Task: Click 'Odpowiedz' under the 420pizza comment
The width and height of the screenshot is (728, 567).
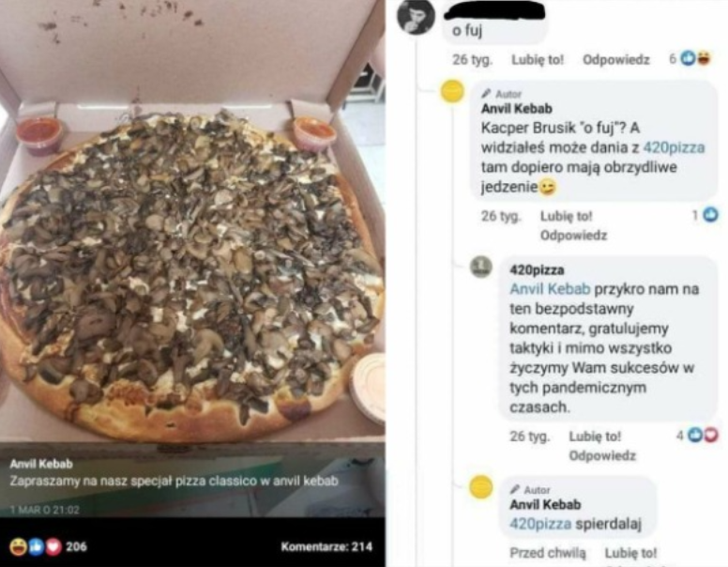Action: [602, 455]
